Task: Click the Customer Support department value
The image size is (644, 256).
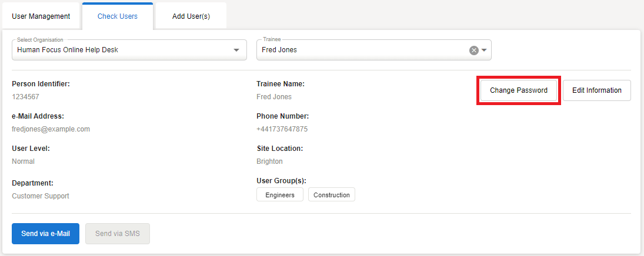Action: [x=41, y=196]
